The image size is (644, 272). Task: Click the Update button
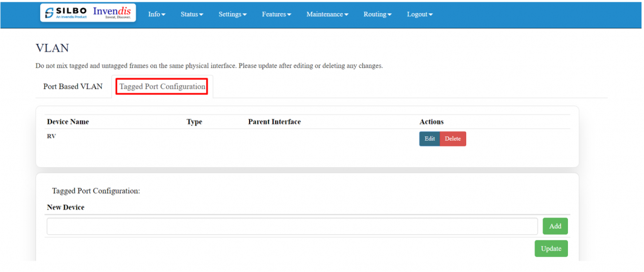[x=551, y=249]
